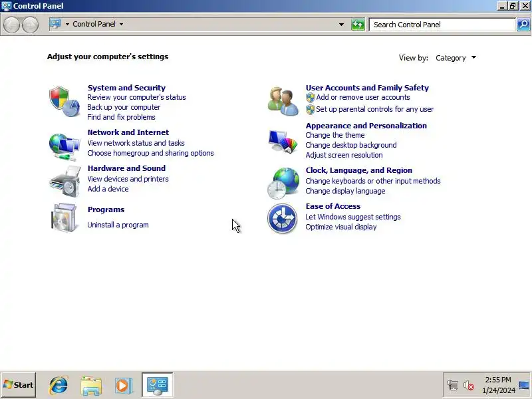Expand the dropdown arrow after Control Panel breadcrumb

[x=122, y=24]
